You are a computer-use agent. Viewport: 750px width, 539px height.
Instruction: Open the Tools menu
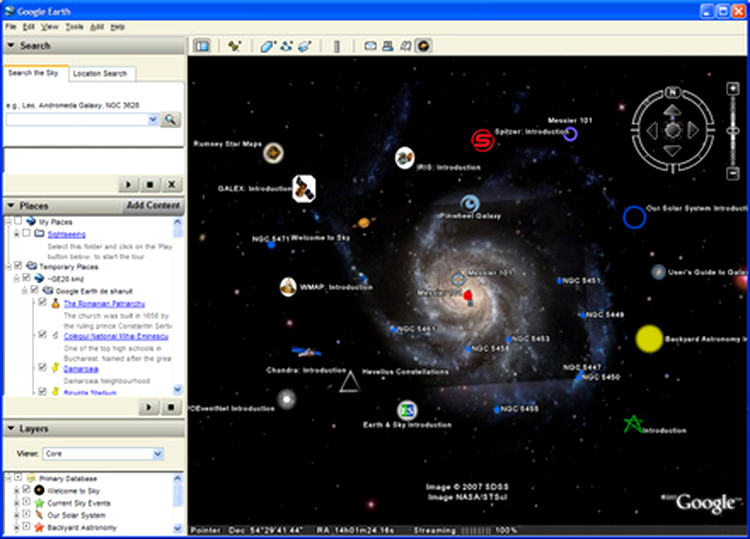click(x=75, y=27)
